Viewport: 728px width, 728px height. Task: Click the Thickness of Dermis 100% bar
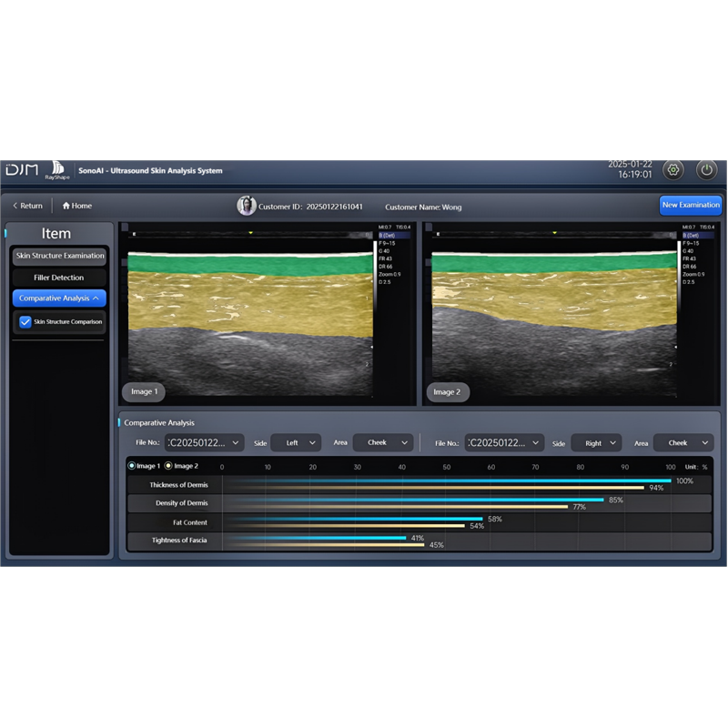446,480
